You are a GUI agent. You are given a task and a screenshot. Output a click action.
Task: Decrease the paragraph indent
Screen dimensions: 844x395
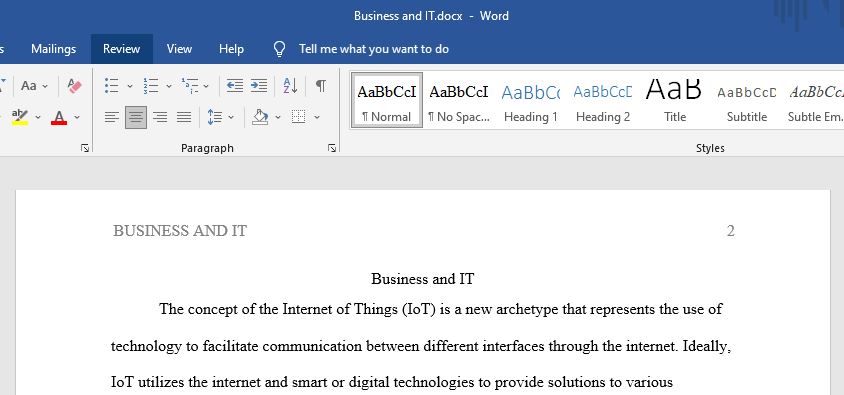(x=235, y=86)
